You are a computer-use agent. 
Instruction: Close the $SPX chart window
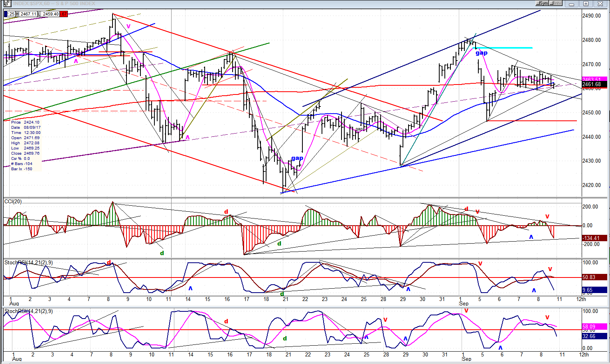600,4
